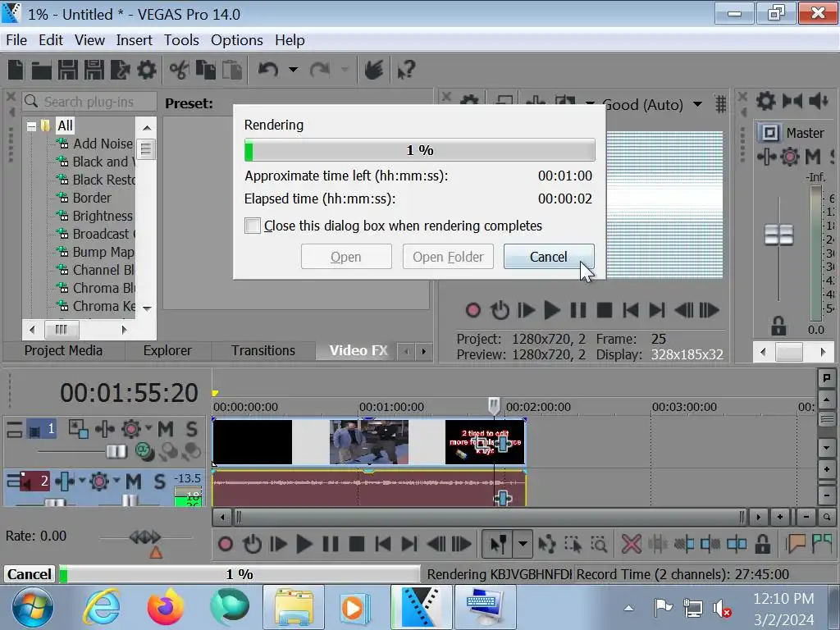Open edit tool selector dropdown arrow

[x=523, y=545]
